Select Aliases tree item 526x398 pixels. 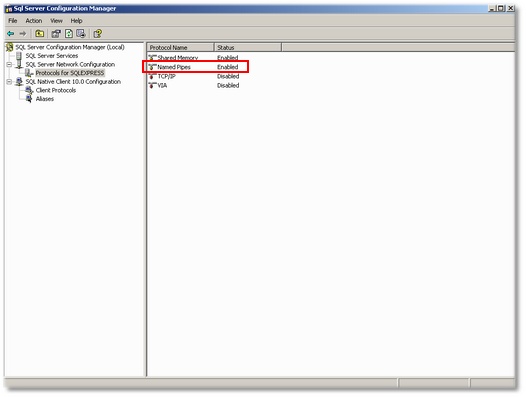pos(45,99)
